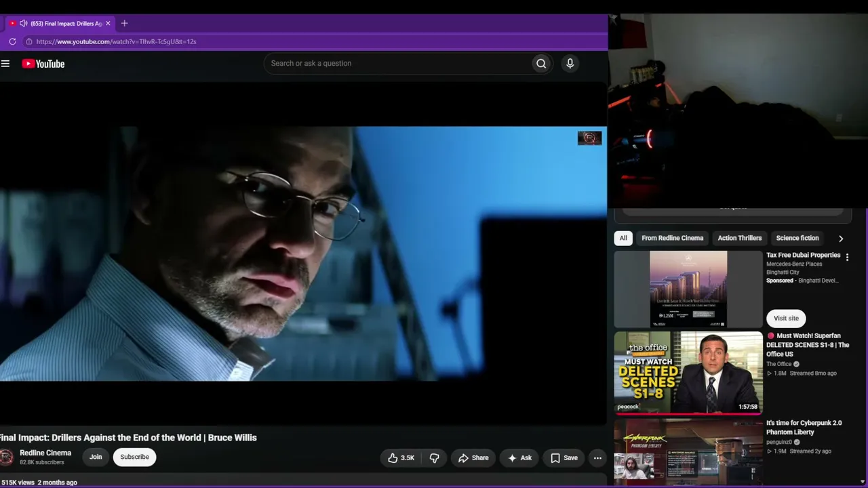The width and height of the screenshot is (868, 488).
Task: Click the browser address bar URL
Action: pos(116,41)
